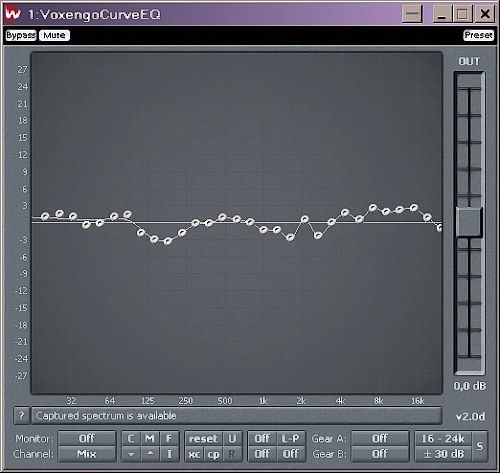The height and width of the screenshot is (473, 500).
Task: Click the 1k frequency axis label
Action: pos(263,401)
